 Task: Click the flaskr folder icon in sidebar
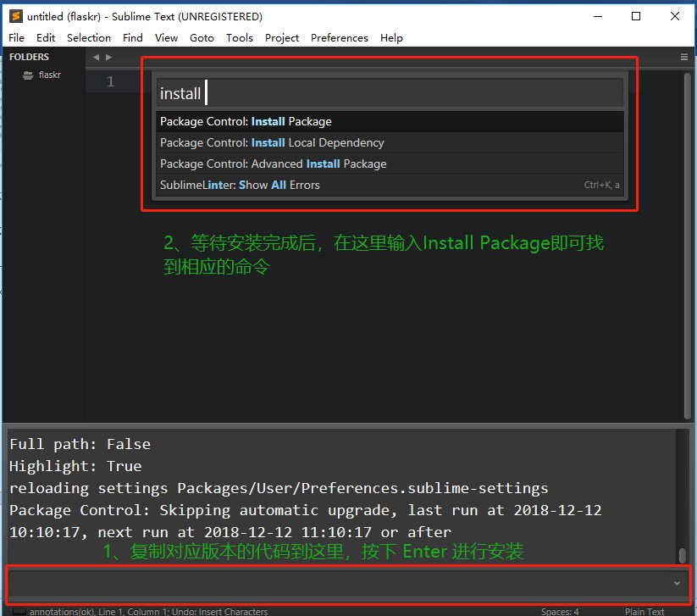click(28, 75)
